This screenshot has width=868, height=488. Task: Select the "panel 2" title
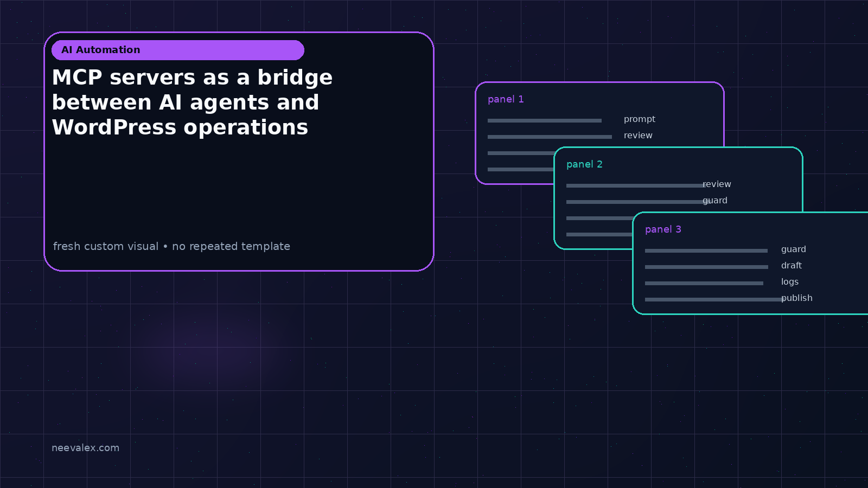pos(584,164)
